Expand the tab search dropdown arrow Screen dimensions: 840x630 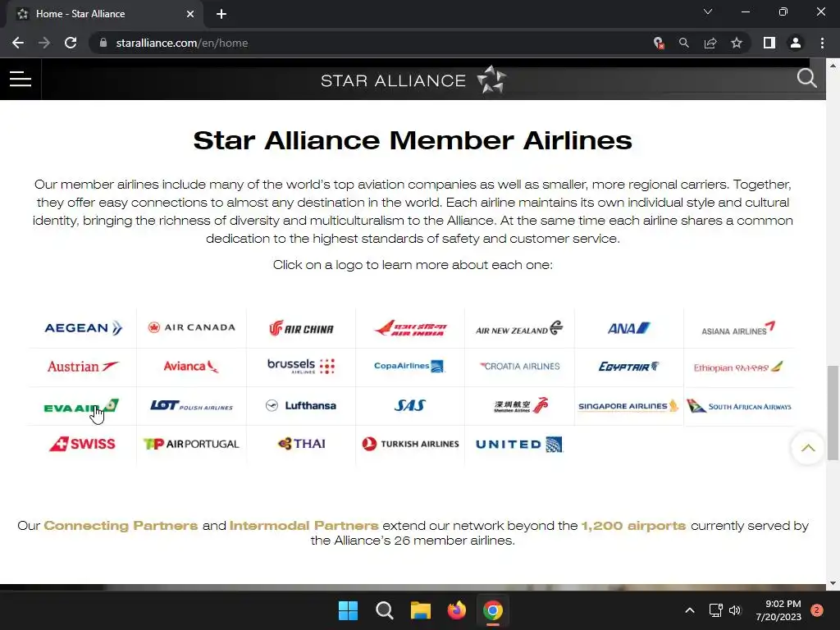click(x=708, y=11)
